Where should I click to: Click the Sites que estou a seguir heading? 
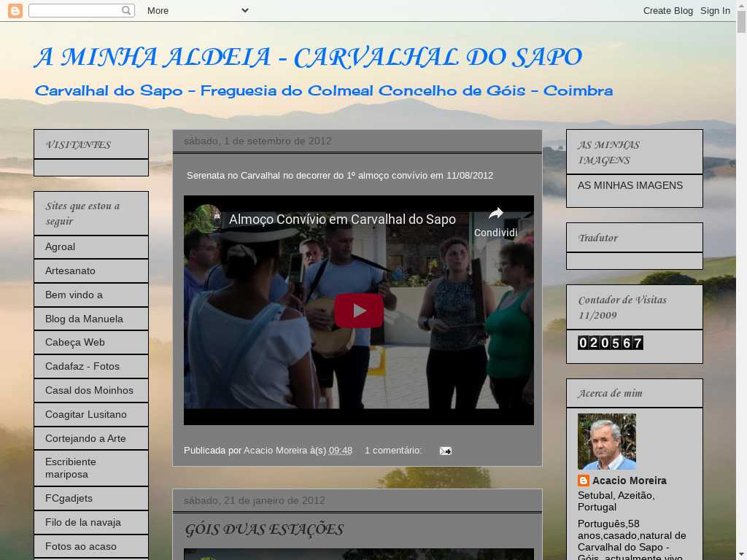point(82,214)
